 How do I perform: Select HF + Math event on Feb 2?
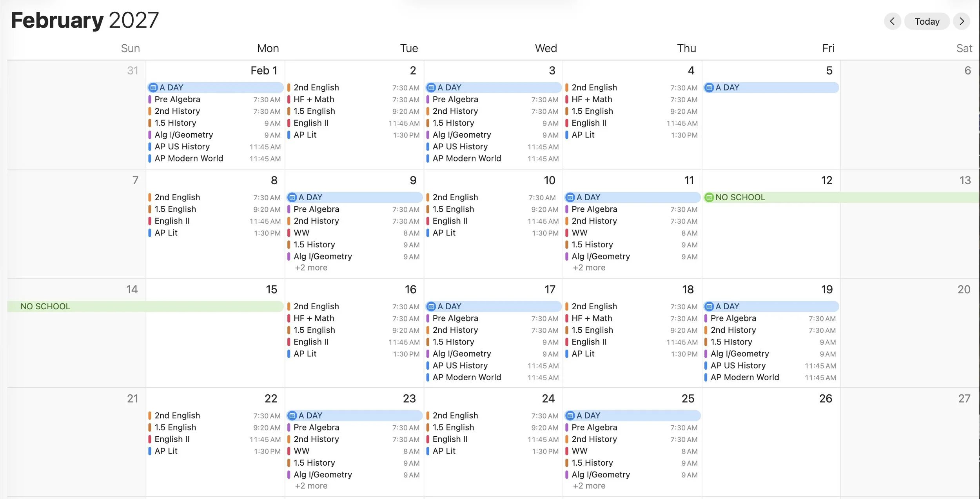click(x=354, y=100)
